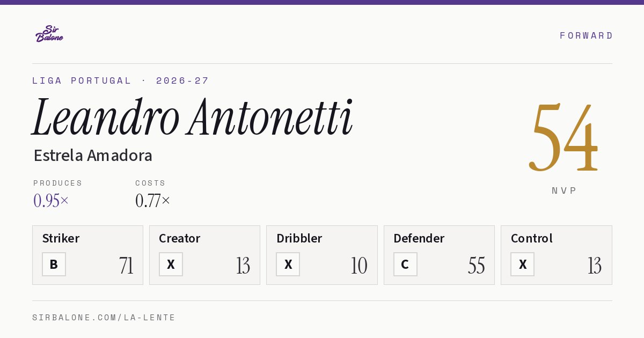Image resolution: width=644 pixels, height=338 pixels.
Task: Select the C grade badge under Defender
Action: 405,264
